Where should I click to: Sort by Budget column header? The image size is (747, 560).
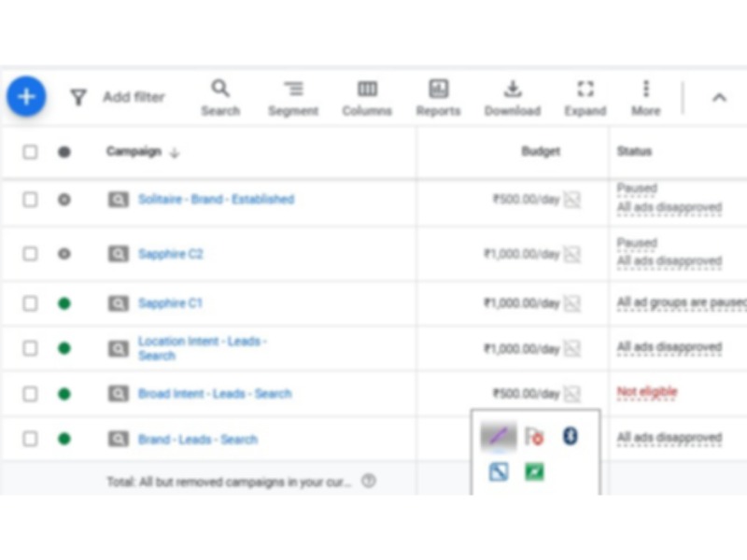click(541, 151)
